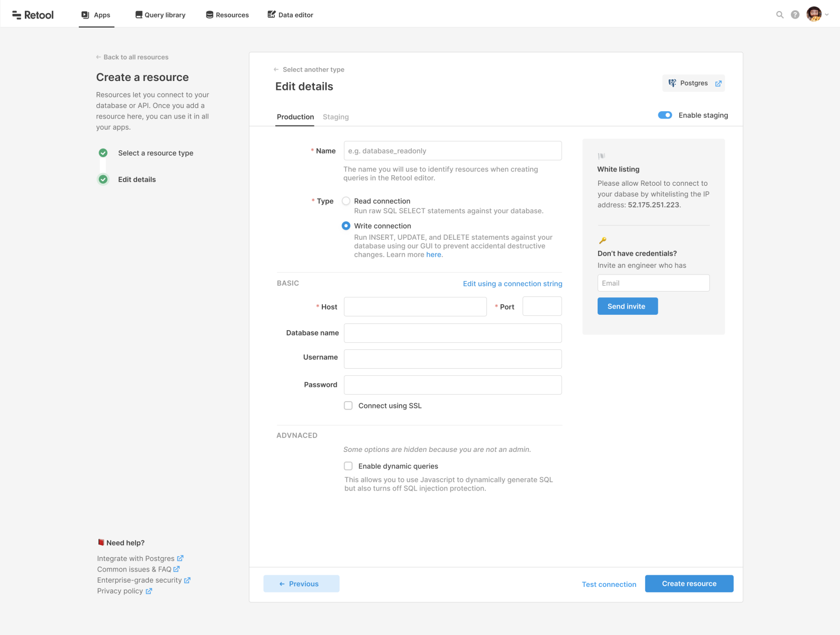
Task: Check Enable dynamic queries box
Action: click(348, 466)
